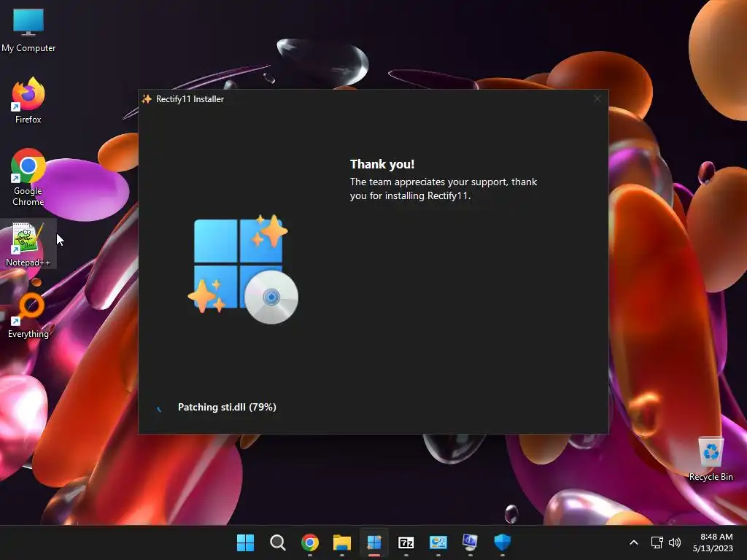Click the 'Patching sti.dll (79%)' status text
Screen dimensions: 747x560
227,407
